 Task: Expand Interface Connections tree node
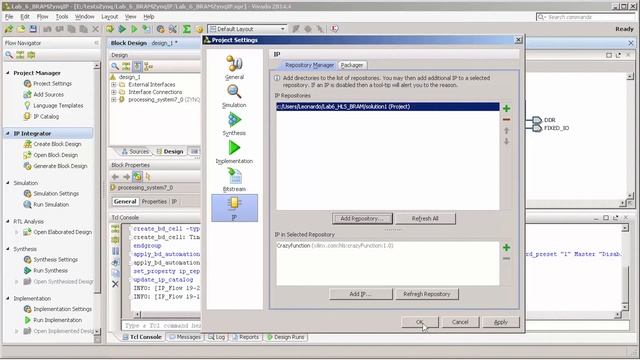114,92
